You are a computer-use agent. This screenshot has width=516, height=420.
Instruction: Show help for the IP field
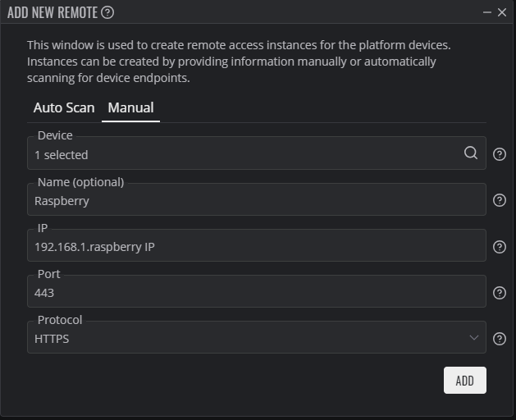point(500,247)
